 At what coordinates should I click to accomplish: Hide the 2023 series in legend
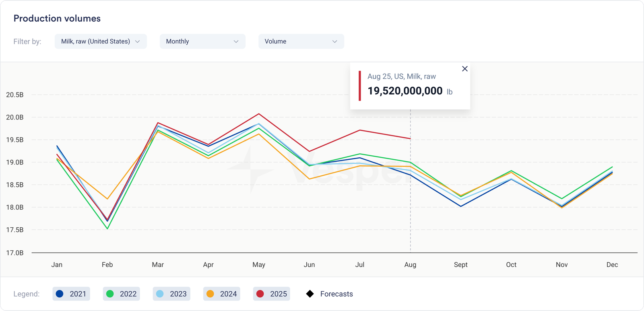[171, 294]
